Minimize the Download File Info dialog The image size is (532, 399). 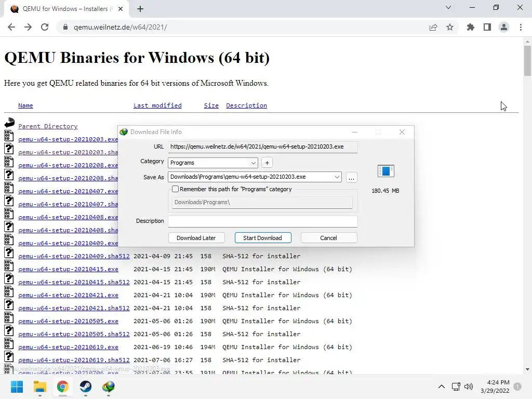click(x=354, y=132)
